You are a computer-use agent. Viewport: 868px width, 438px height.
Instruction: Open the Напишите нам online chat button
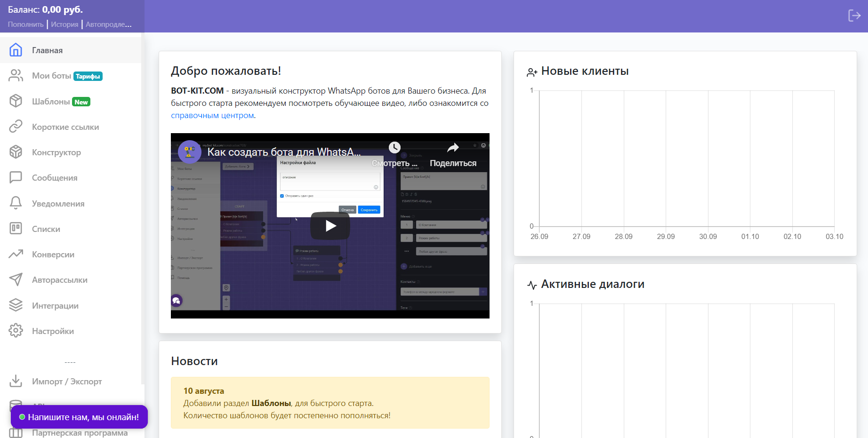point(79,417)
